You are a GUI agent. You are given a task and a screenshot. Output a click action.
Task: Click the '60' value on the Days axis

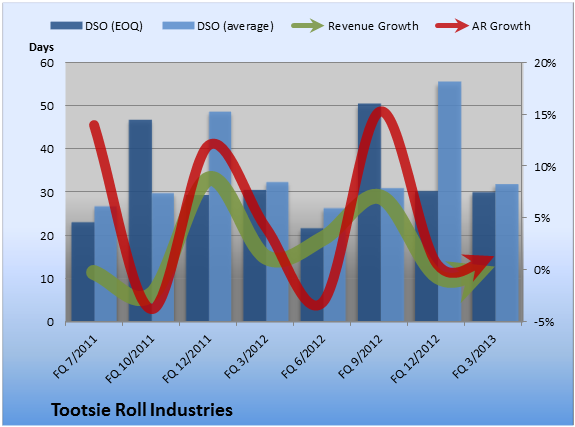pos(47,63)
